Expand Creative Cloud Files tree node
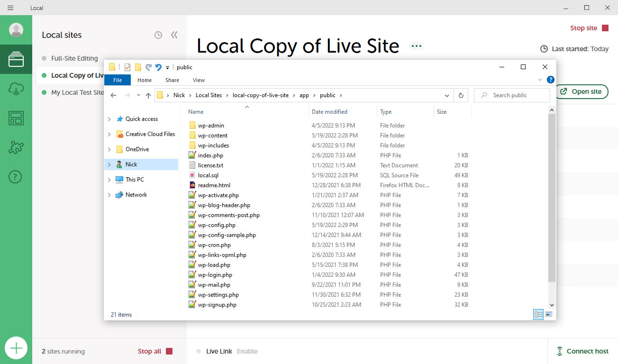Viewport: 618px width, 364px height. [109, 134]
